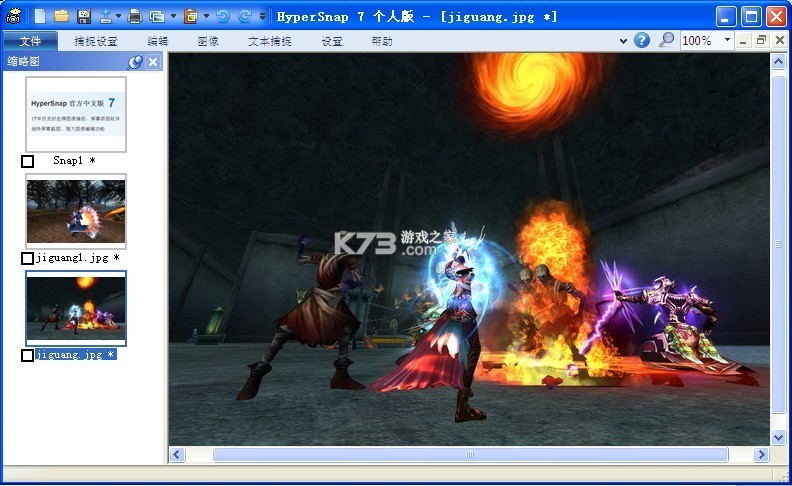Select the Snap1 thumbnail
This screenshot has height=486, width=792.
76,114
